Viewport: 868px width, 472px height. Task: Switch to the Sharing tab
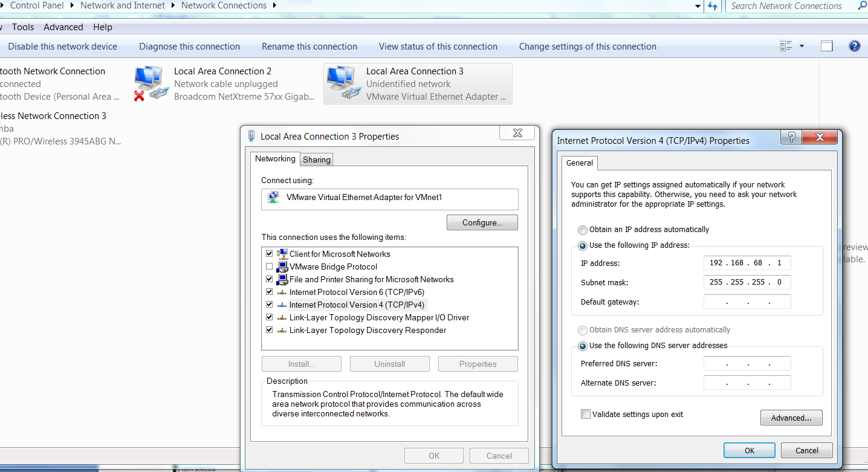pos(317,160)
